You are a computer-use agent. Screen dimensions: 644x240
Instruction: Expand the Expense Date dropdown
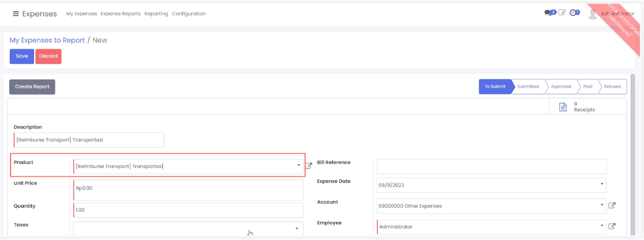click(602, 185)
